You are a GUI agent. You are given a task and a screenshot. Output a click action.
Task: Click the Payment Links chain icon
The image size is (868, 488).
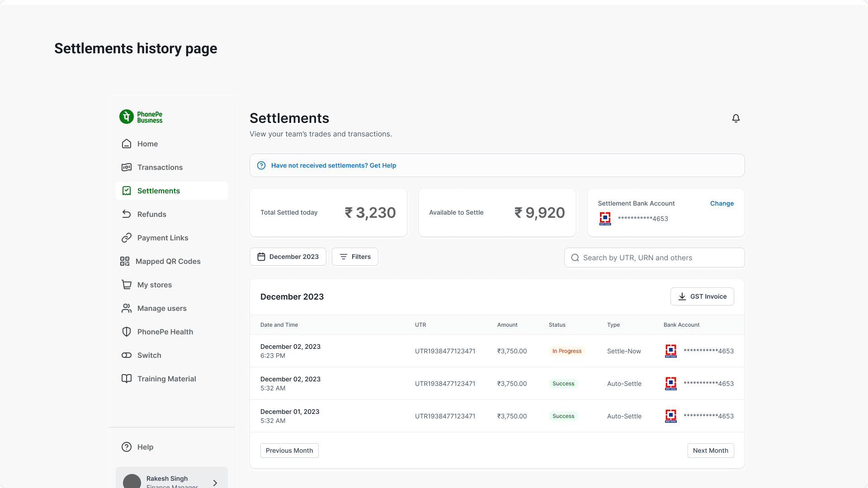127,238
